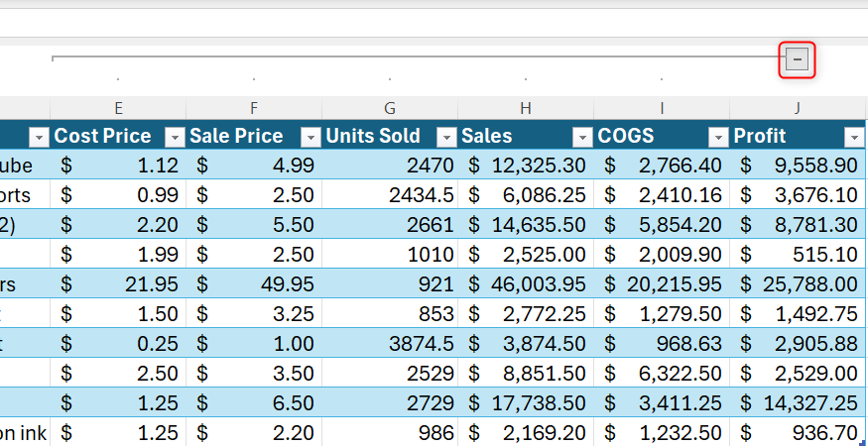Click cost price cell 21.95

point(118,283)
